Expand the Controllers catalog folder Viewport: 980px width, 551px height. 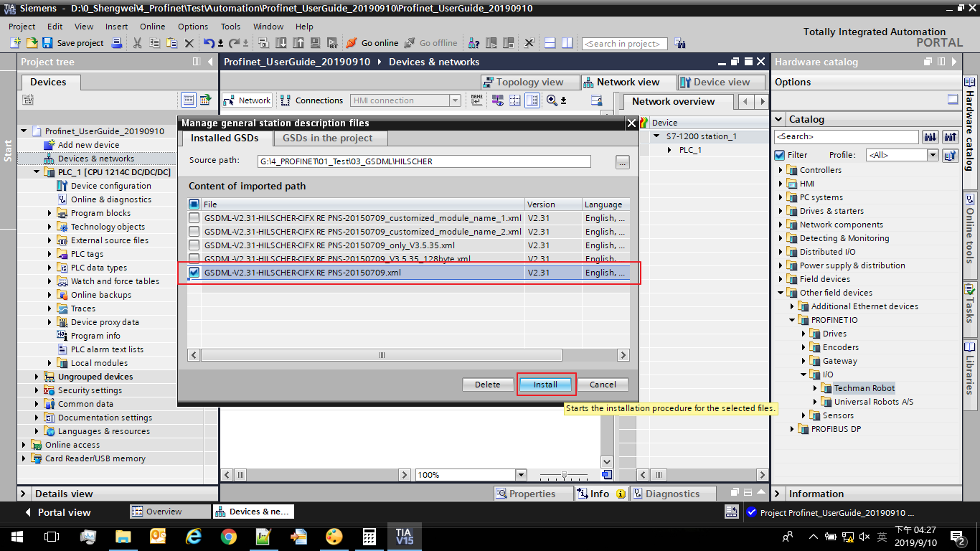pos(781,170)
